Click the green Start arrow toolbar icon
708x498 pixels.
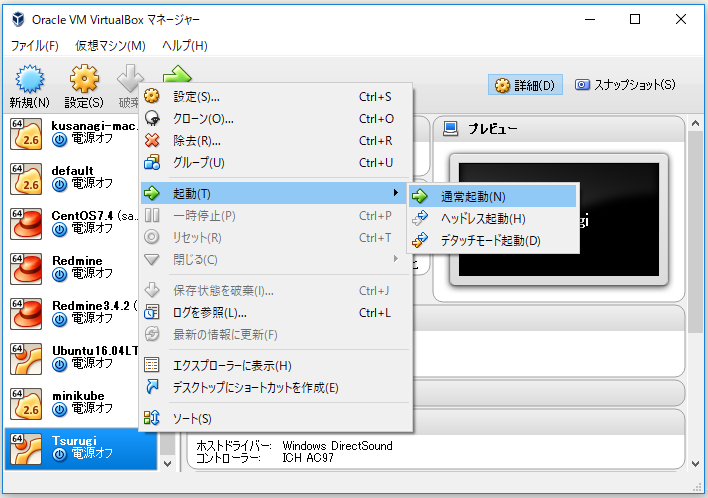pos(177,74)
